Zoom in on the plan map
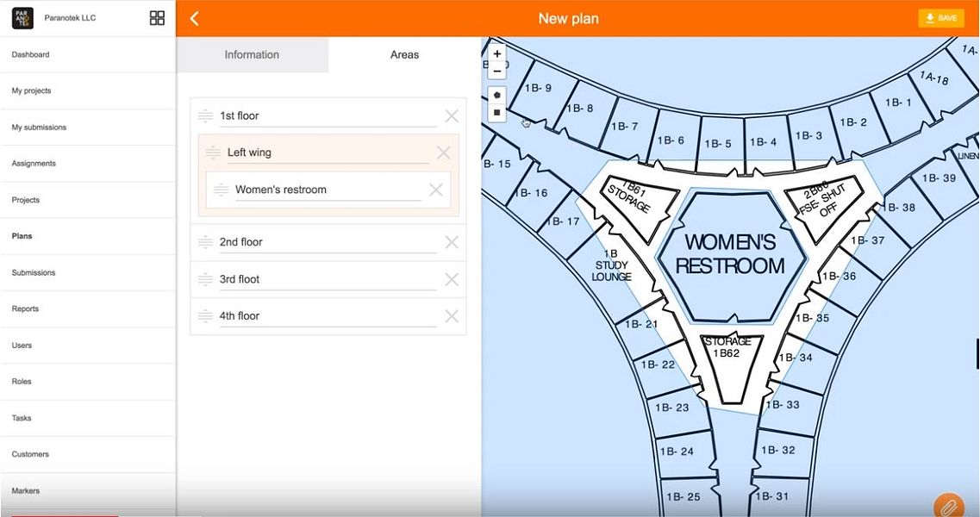980x517 pixels. 496,53
